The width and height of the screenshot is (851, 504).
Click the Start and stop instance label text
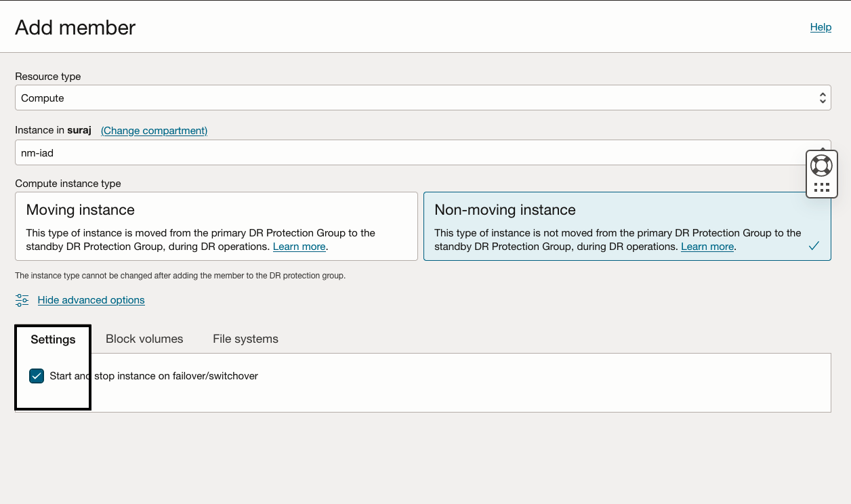[x=154, y=376]
